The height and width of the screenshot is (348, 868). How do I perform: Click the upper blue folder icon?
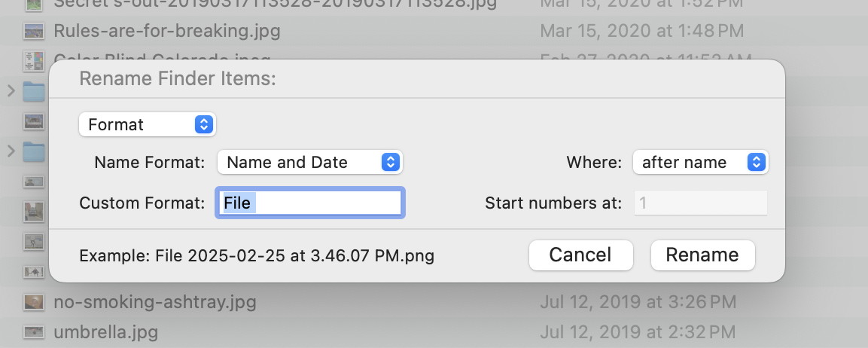click(34, 91)
